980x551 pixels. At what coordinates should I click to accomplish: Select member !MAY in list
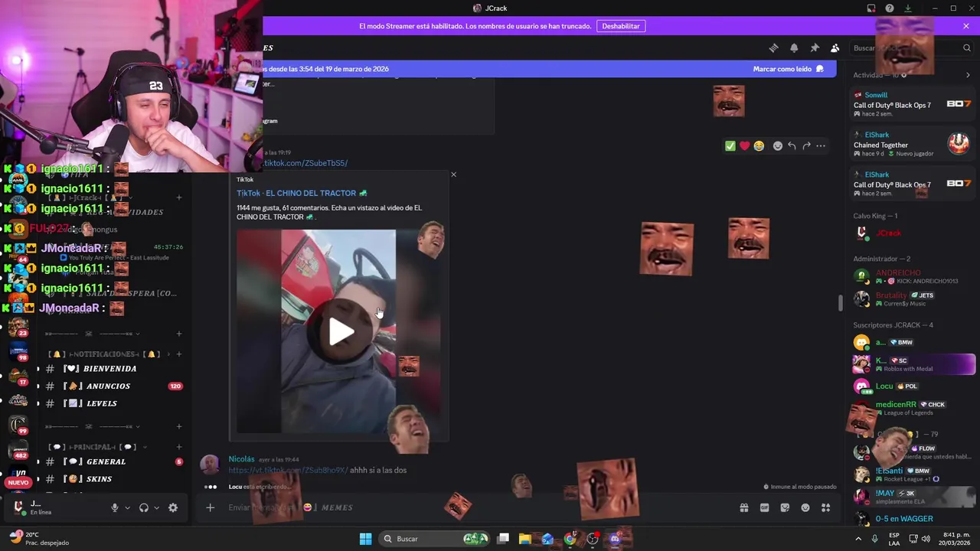tap(913, 497)
